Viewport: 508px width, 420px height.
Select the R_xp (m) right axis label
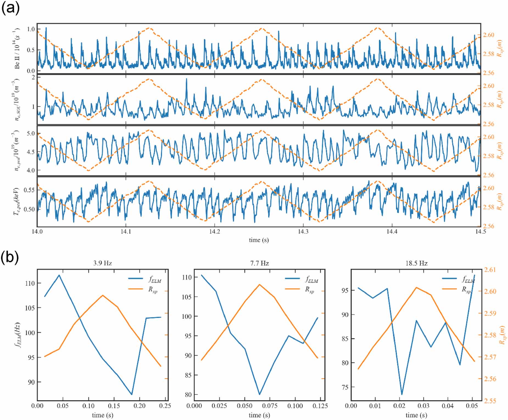(x=500, y=48)
